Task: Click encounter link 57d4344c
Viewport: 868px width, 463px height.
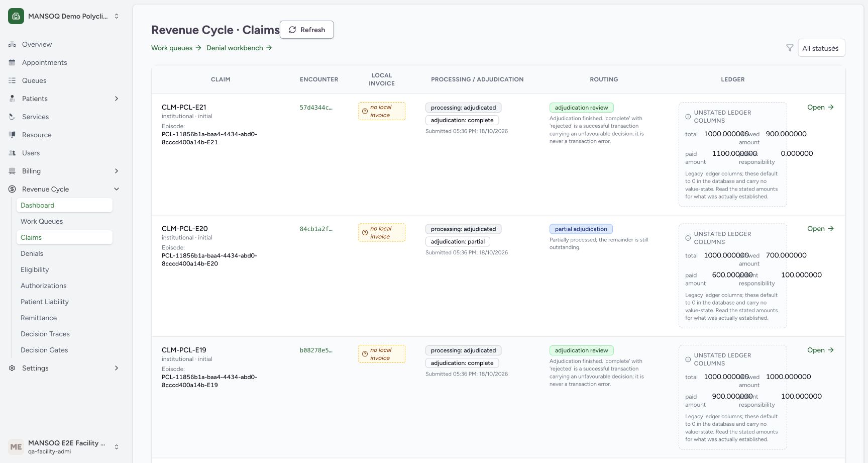Action: [x=316, y=108]
